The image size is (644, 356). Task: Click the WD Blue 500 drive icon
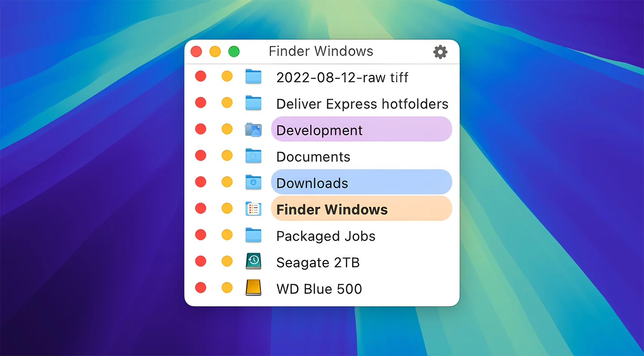pos(253,288)
